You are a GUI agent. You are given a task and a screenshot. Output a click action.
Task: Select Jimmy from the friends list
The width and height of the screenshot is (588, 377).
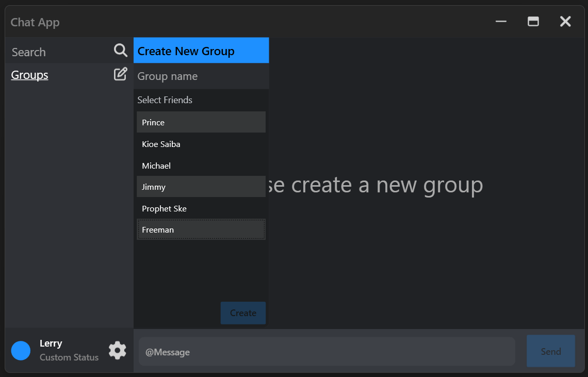pyautogui.click(x=201, y=186)
